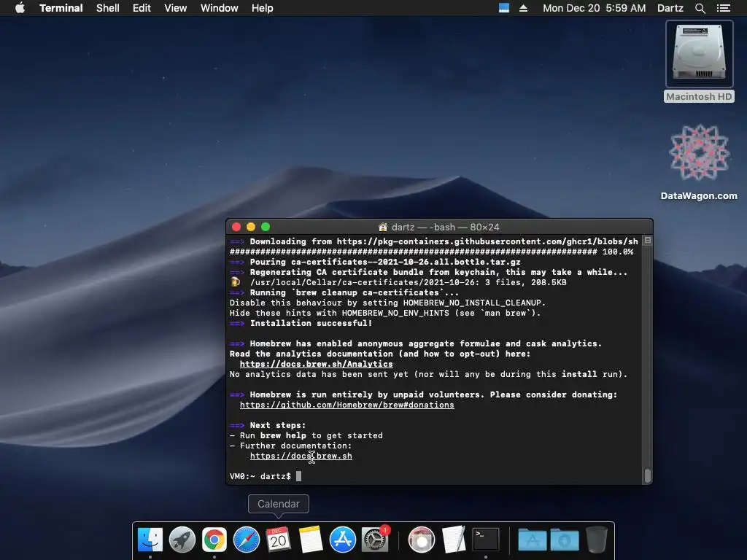Click 'Further documentation:' line
747x560 pixels.
point(290,446)
